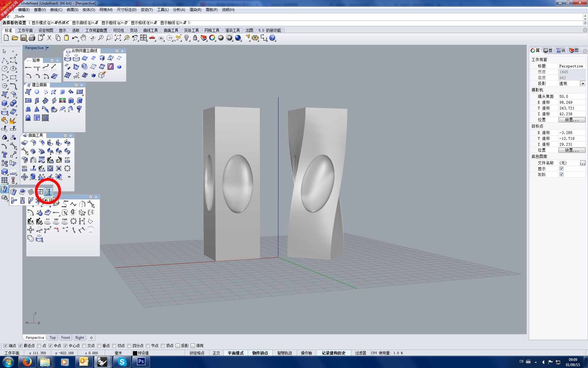This screenshot has width=588, height=368.
Task: Open the 投影 projection dropdown
Action: 583,83
